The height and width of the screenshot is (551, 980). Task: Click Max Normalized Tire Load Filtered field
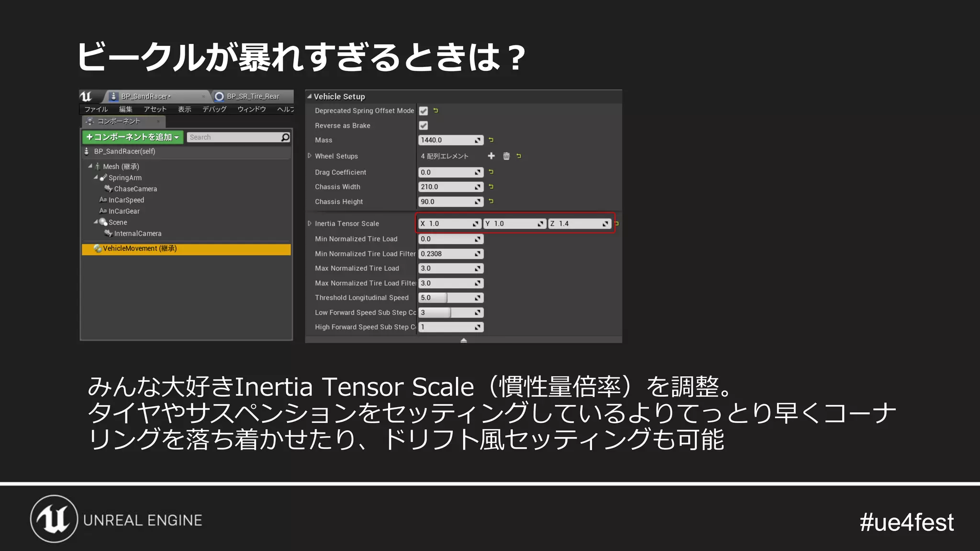[x=451, y=283]
